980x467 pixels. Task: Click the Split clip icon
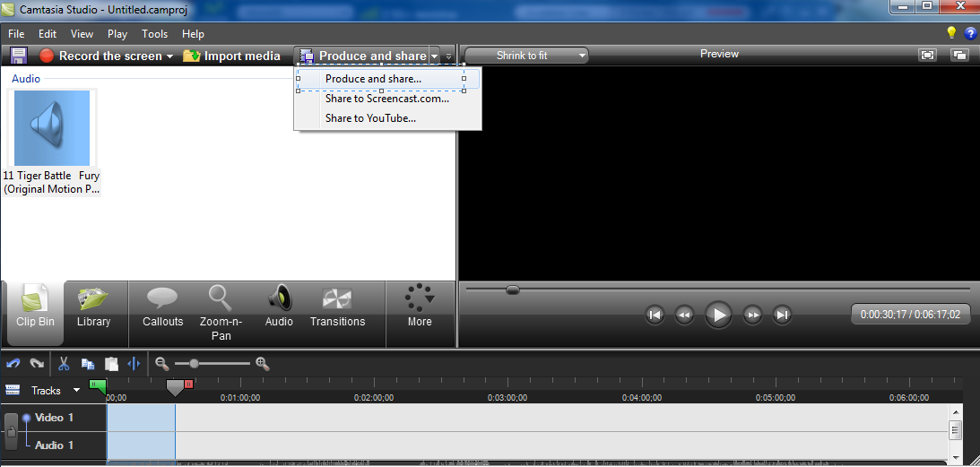(134, 364)
